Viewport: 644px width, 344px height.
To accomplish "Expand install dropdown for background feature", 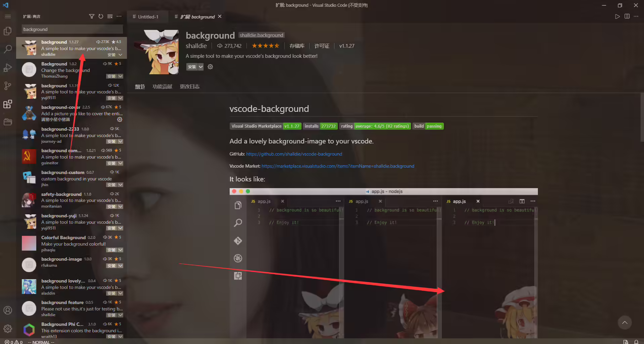I will pos(121,315).
